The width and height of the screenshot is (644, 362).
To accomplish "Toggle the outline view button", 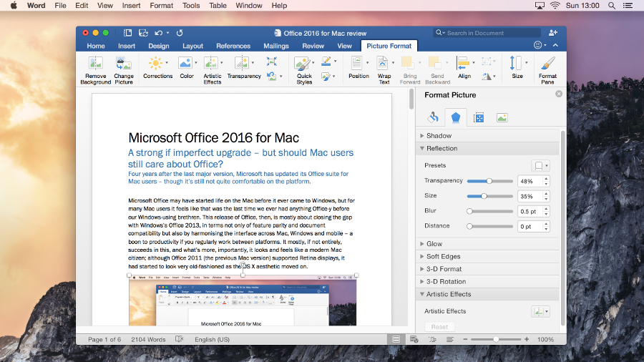I will [x=432, y=339].
